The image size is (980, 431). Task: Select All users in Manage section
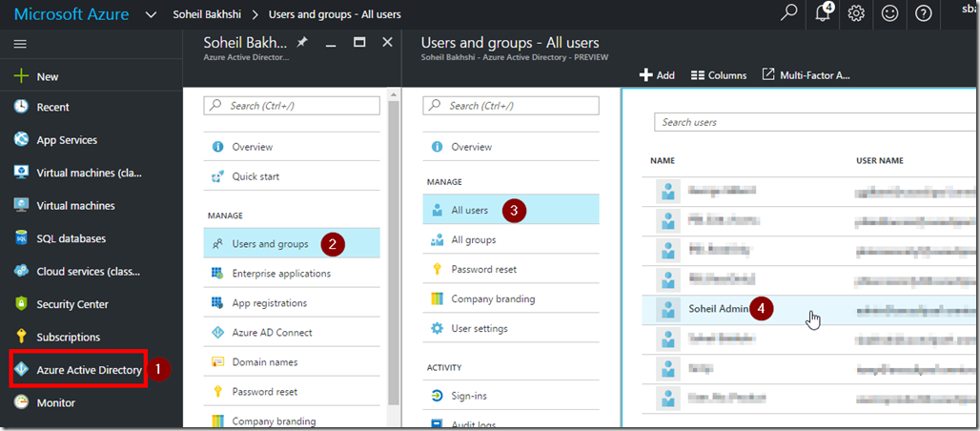[x=511, y=210]
